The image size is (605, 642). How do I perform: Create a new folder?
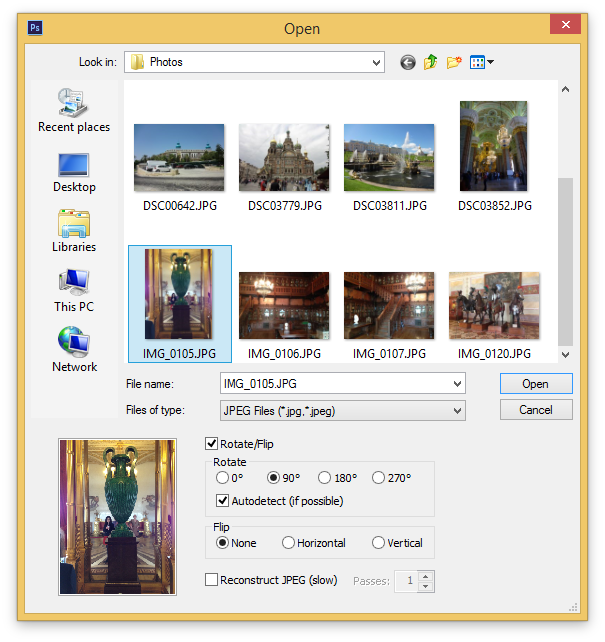tap(454, 62)
